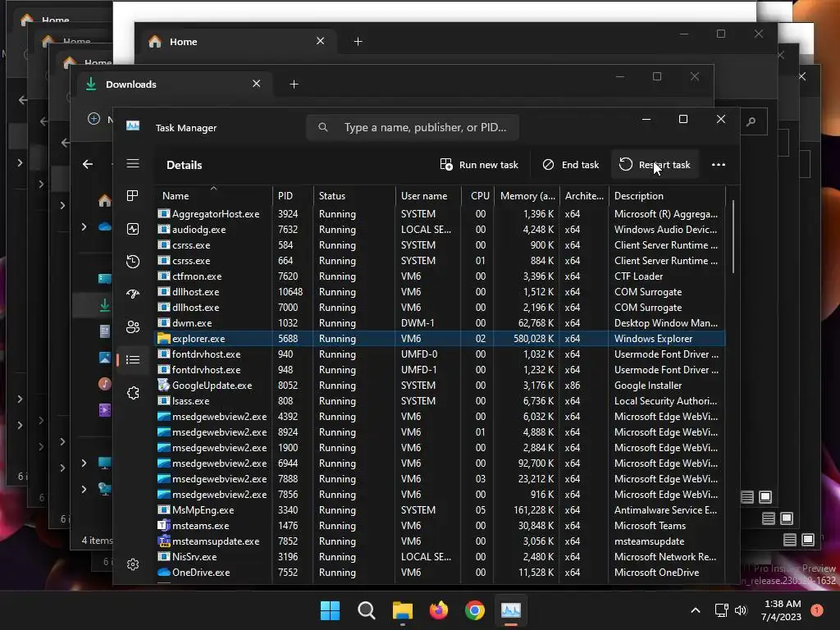
Task: Open Downloads folder in Explorer navigation pane
Action: [x=104, y=305]
